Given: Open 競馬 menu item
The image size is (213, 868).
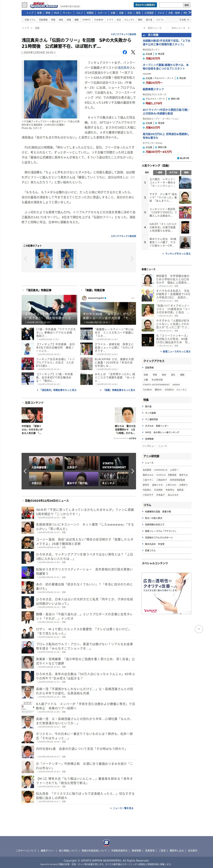Looking at the screenshot, I should click(x=138, y=13).
